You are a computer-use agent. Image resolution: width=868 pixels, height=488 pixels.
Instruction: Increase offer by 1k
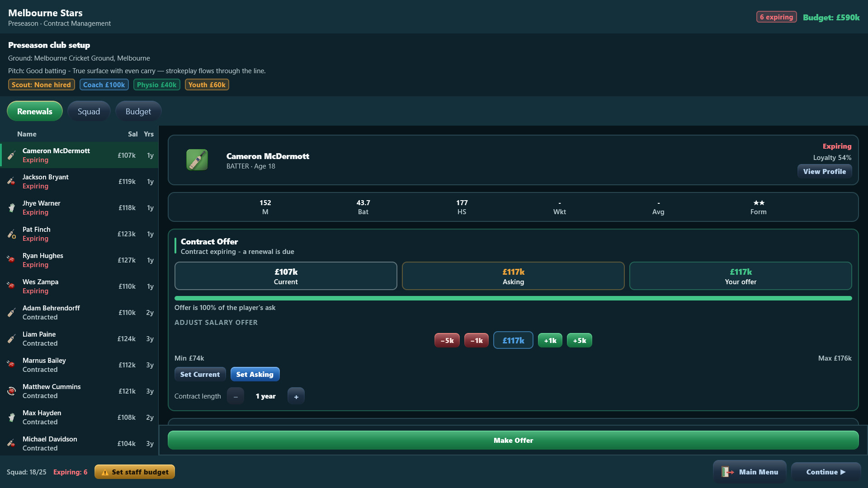click(x=550, y=341)
